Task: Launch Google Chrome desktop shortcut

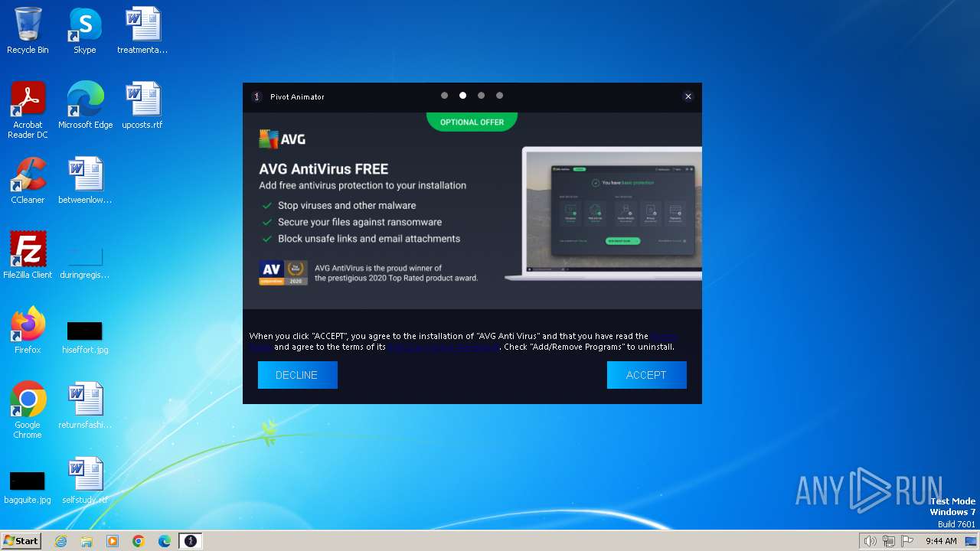Action: [28, 410]
